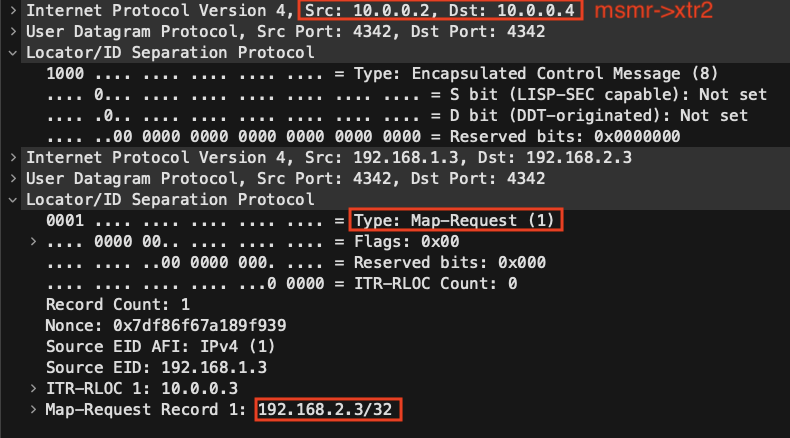This screenshot has height=438, width=790.
Task: Expand the second User Datagram Protocol row
Action: [13, 178]
